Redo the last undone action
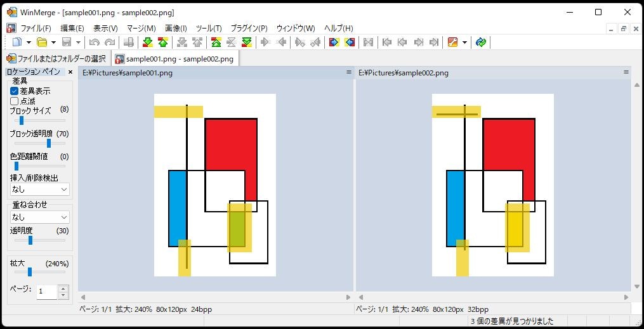 point(109,42)
